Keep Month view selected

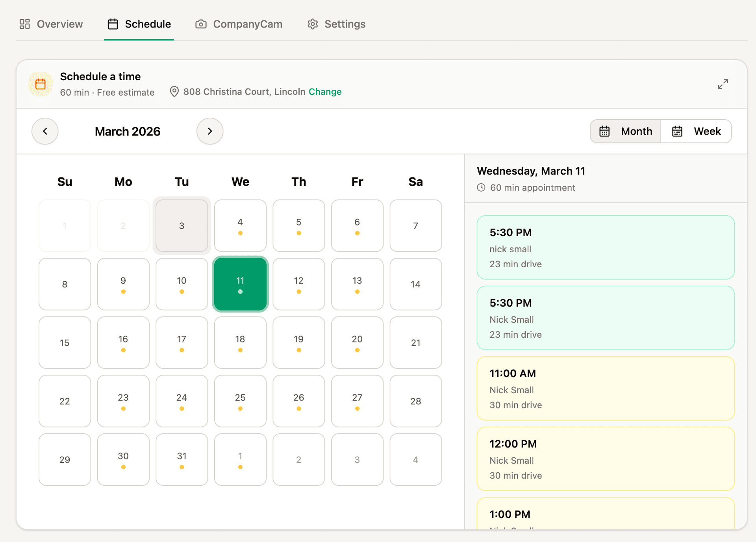625,131
